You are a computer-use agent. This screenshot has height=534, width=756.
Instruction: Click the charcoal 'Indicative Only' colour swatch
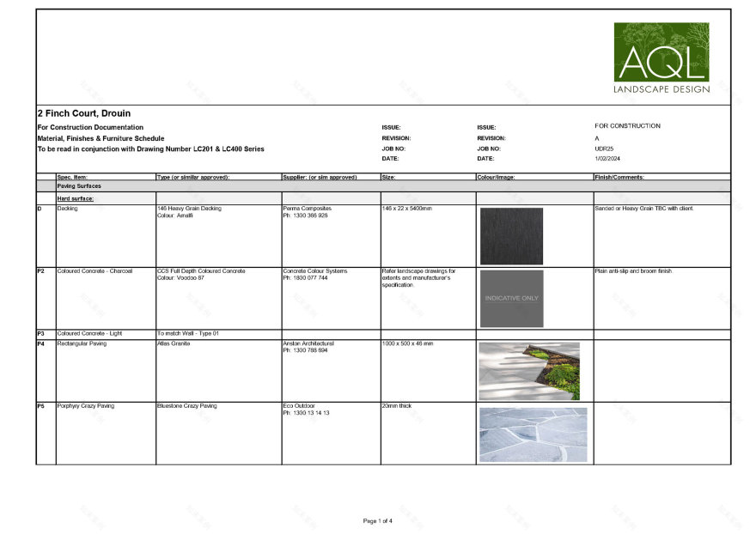[511, 298]
